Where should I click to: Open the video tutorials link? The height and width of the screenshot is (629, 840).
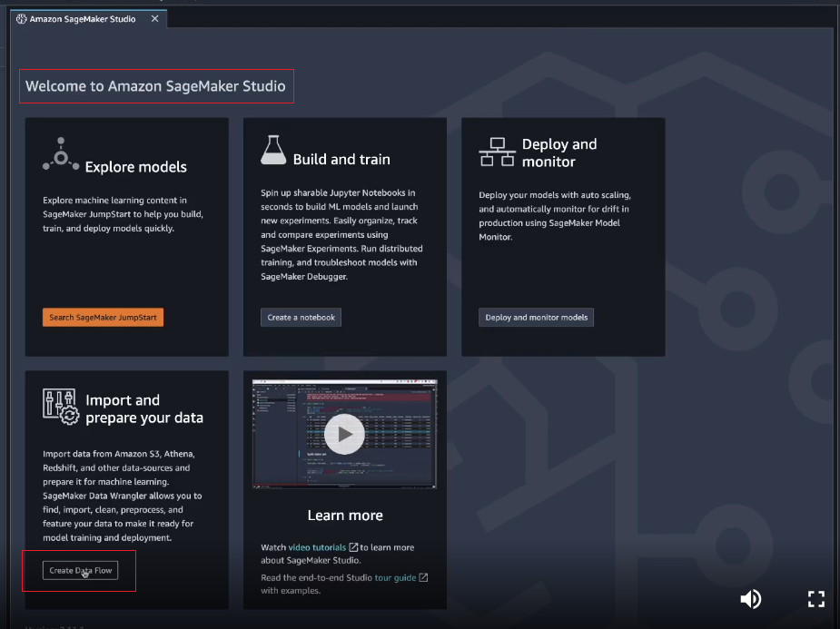pos(317,547)
